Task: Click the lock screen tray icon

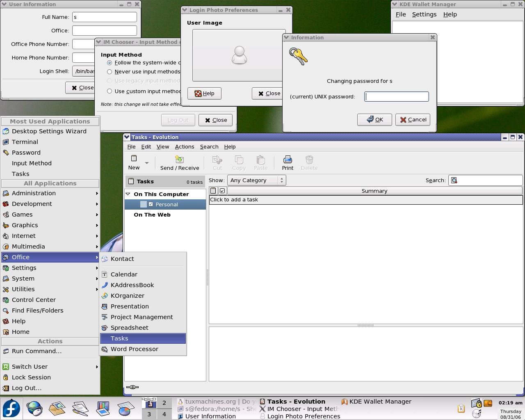Action: [476, 404]
